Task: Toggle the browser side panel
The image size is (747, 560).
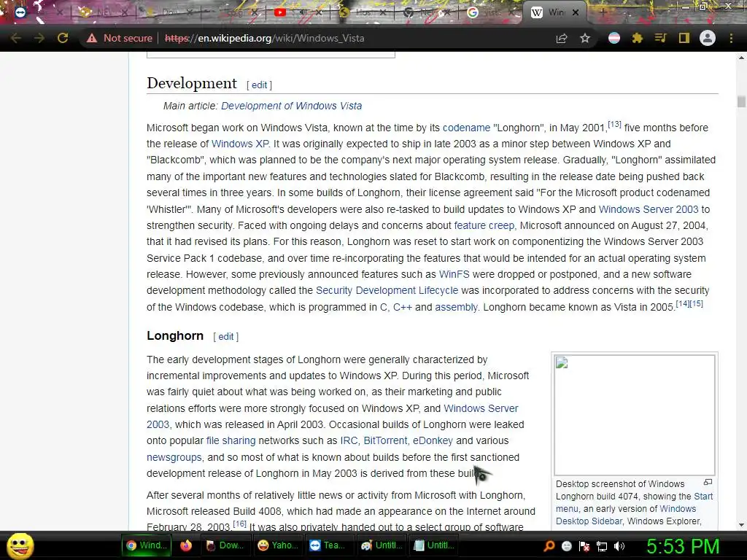Action: [684, 38]
